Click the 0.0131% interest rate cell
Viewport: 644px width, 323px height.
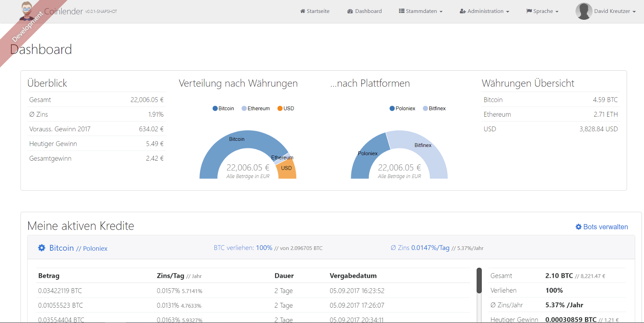(168, 305)
